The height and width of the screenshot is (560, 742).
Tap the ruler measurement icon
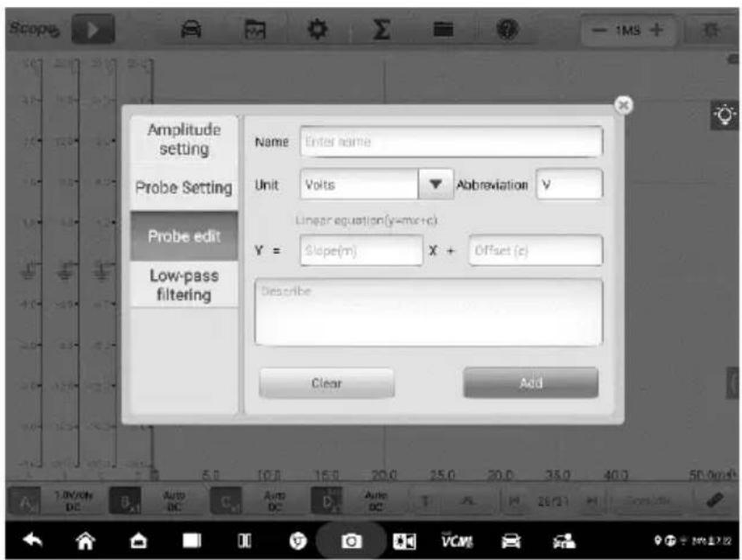[716, 500]
